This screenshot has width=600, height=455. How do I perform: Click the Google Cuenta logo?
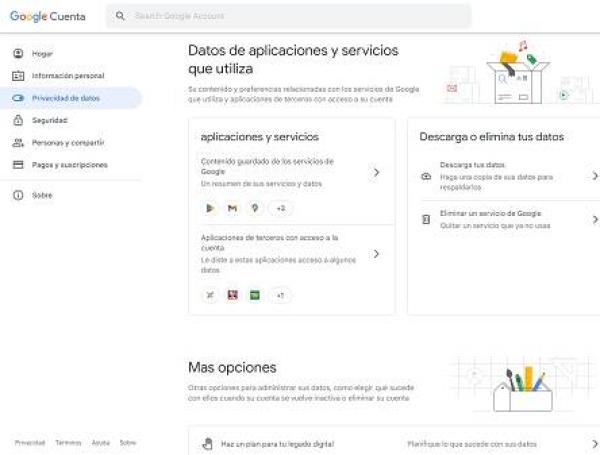click(x=48, y=16)
